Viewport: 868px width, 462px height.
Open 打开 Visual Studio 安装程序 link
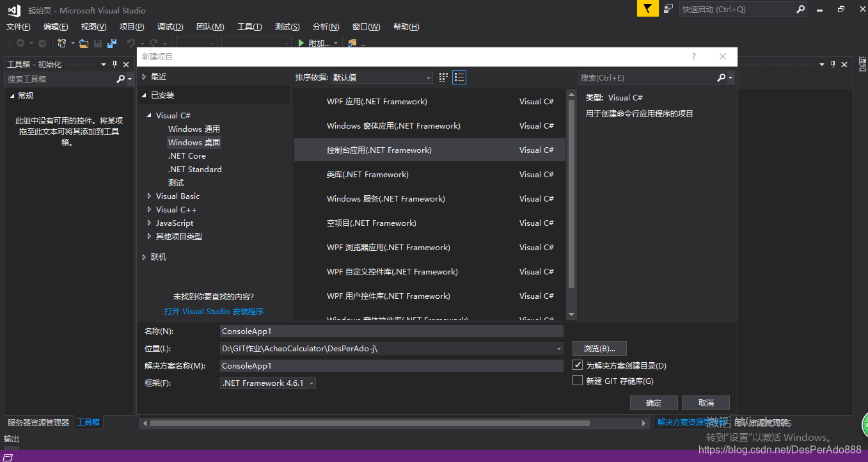[x=214, y=312]
